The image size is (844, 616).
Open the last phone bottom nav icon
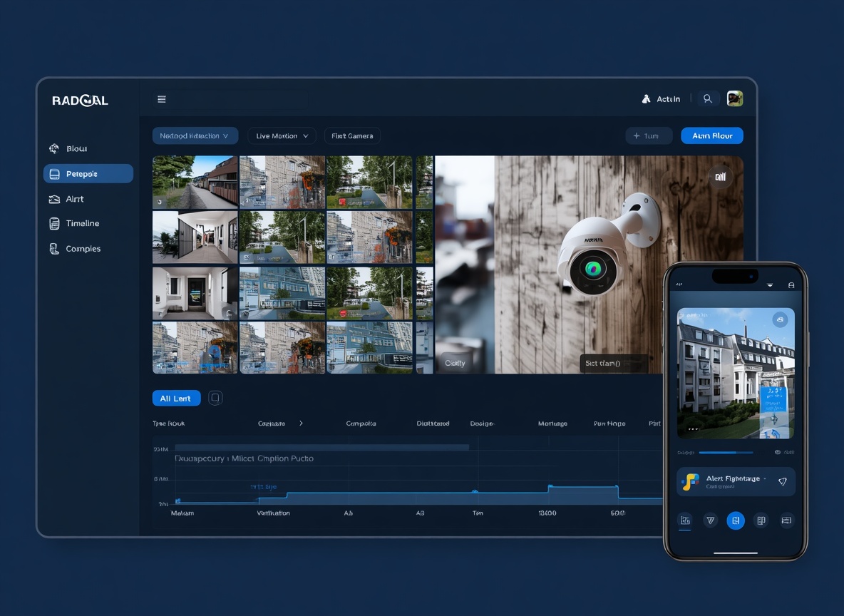786,520
